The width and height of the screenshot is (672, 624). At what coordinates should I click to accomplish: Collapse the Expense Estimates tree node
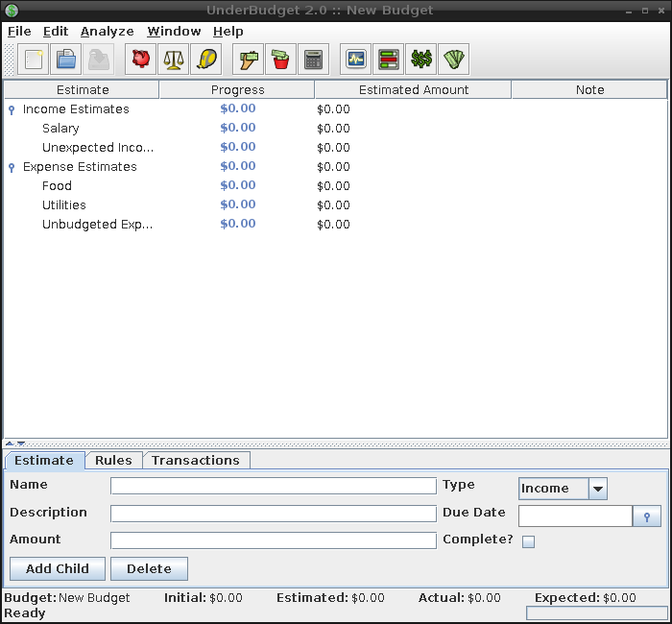click(x=12, y=168)
